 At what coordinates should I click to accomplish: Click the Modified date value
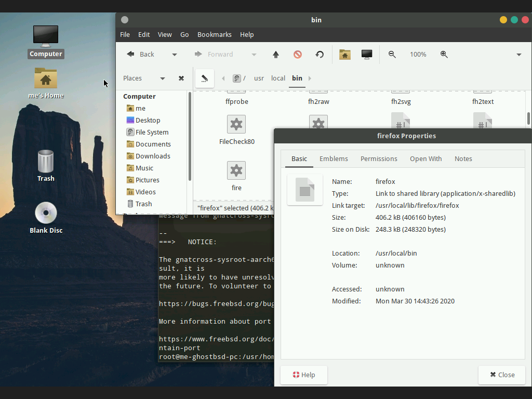click(415, 301)
